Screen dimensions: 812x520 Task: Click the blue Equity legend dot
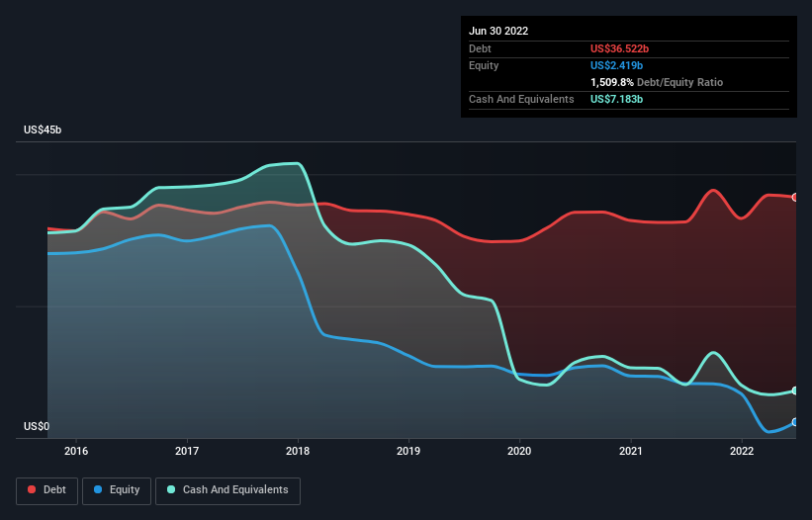(98, 489)
